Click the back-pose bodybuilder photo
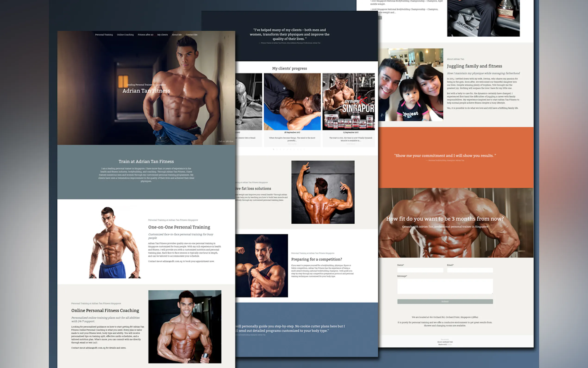This screenshot has width=588, height=368. [322, 192]
